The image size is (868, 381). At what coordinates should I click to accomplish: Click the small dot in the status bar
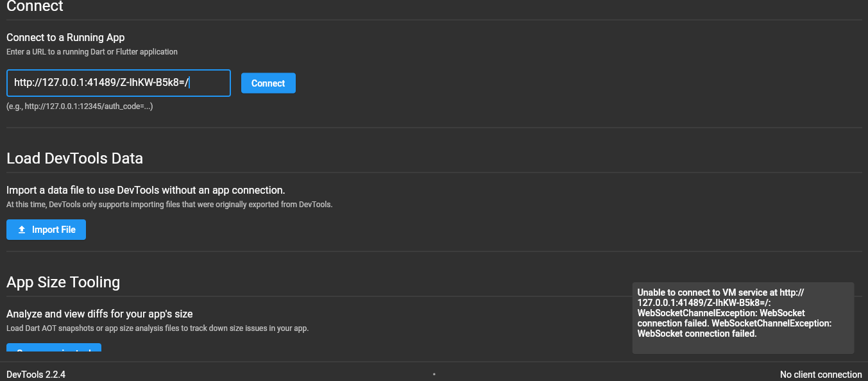pos(435,374)
